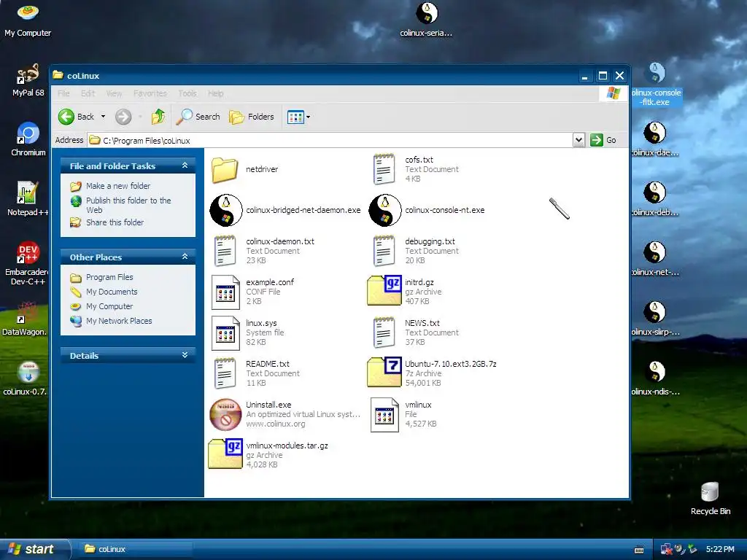Open My Network Places link

coord(119,321)
